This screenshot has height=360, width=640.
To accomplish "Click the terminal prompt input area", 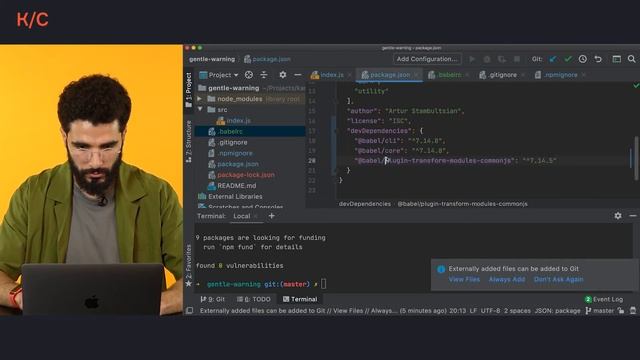I will tap(324, 284).
